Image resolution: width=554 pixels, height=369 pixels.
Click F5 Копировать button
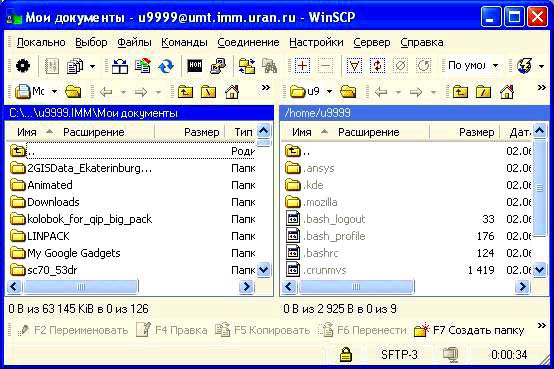(263, 330)
